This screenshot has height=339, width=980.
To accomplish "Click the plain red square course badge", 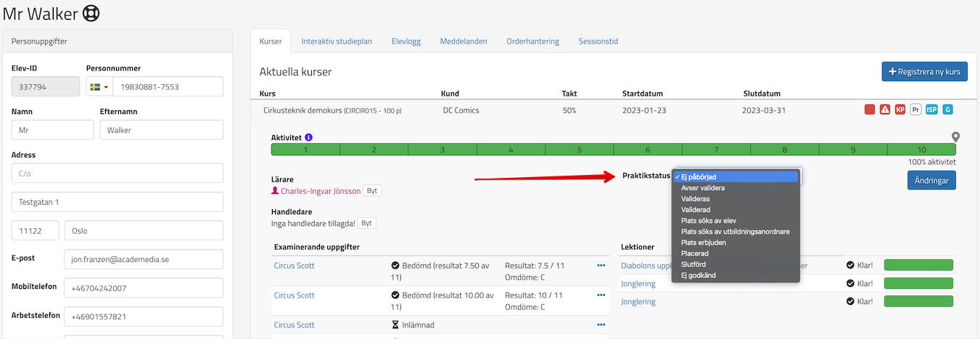I will coord(870,110).
